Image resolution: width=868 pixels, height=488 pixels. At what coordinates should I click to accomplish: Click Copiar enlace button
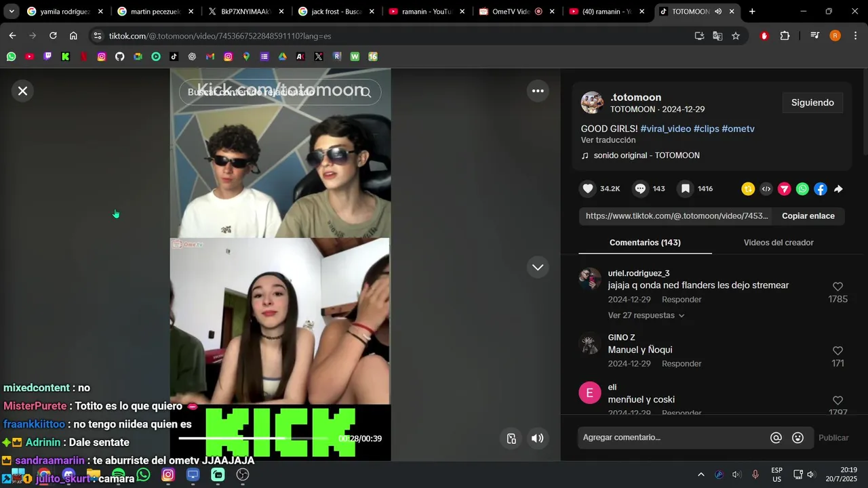[x=808, y=216]
